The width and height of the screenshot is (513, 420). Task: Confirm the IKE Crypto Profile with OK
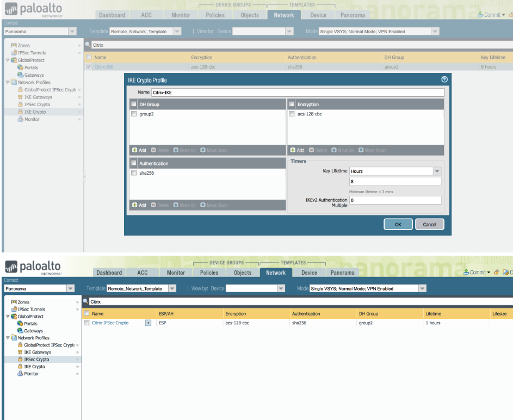click(398, 224)
